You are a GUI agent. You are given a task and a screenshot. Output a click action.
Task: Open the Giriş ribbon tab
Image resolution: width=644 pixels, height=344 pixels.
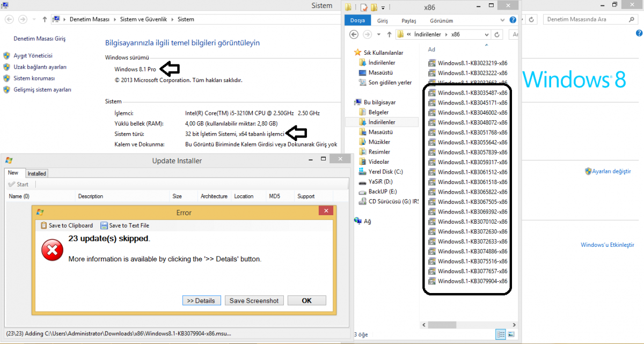tap(382, 21)
